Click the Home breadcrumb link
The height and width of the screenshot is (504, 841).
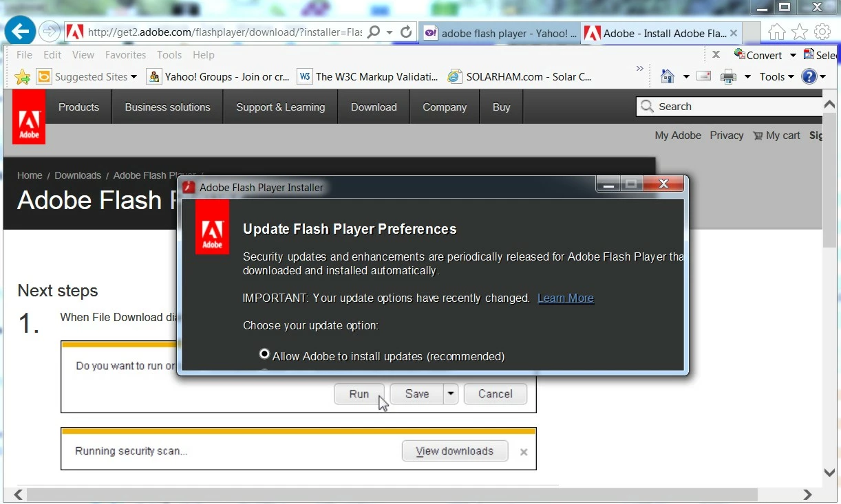coord(30,175)
